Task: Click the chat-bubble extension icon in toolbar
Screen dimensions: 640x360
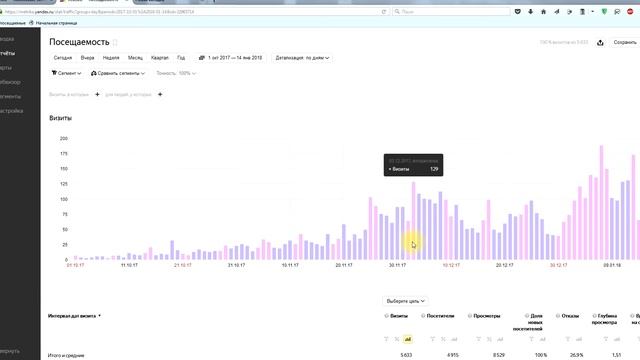Action: pos(617,12)
